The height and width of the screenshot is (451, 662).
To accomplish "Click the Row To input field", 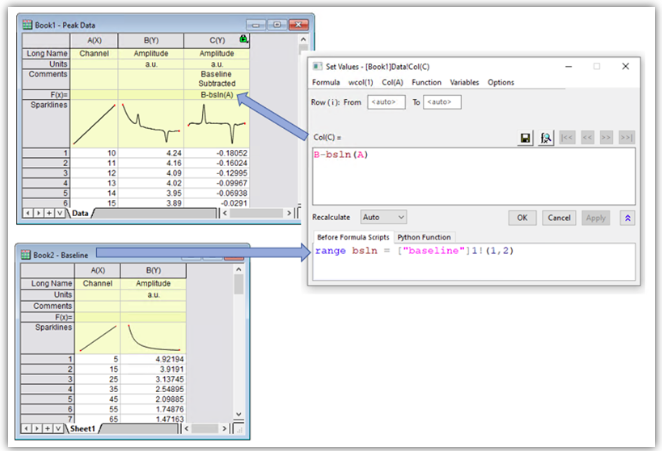I will coord(442,102).
